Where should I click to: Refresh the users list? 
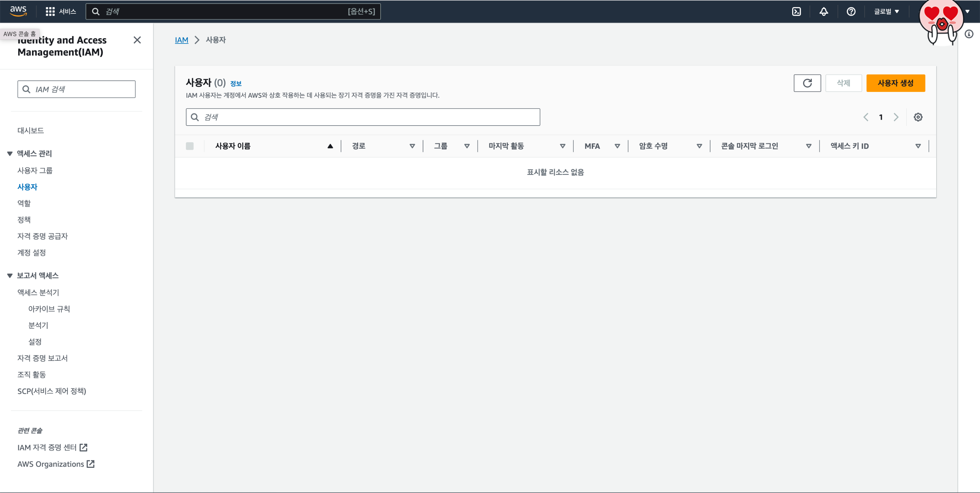click(807, 83)
